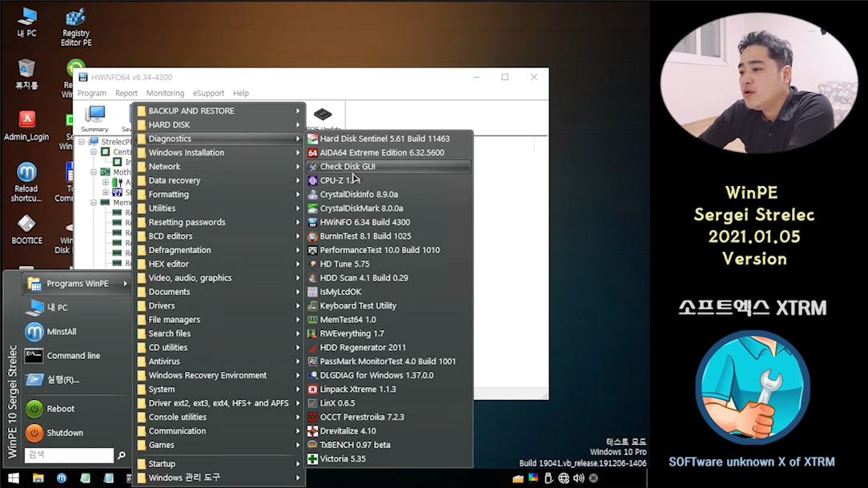Open Startup folder in programs menu
This screenshot has width=868, height=488.
click(x=219, y=464)
